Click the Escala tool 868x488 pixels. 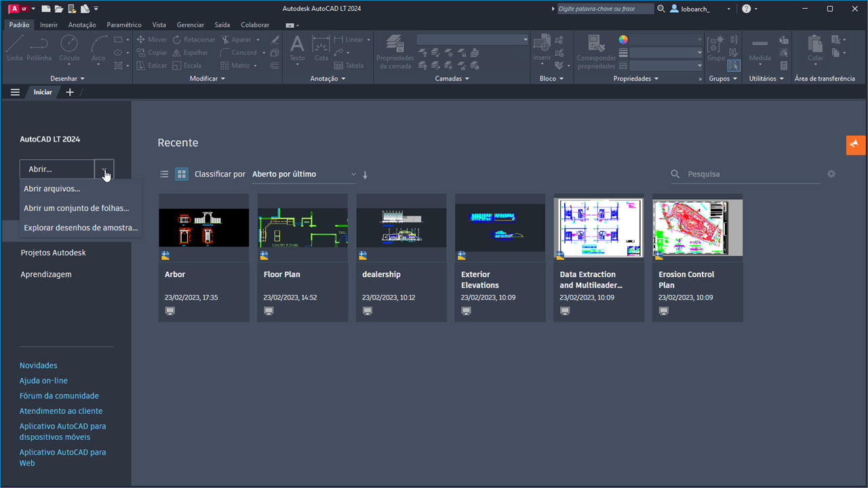(x=187, y=66)
